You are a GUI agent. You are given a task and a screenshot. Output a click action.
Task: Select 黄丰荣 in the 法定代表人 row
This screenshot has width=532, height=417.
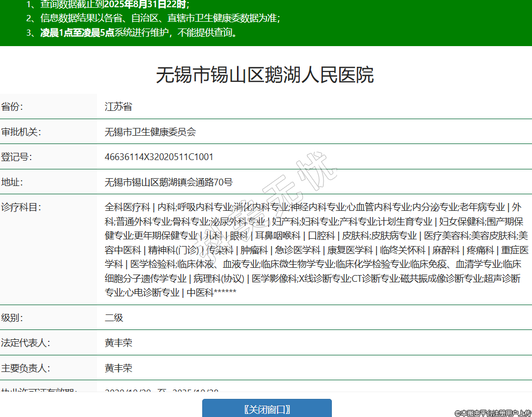click(x=118, y=343)
